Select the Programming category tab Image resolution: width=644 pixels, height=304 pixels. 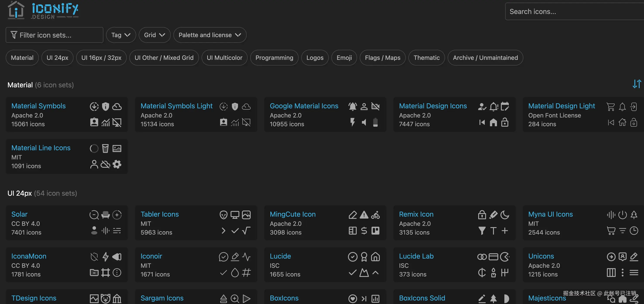click(x=274, y=58)
